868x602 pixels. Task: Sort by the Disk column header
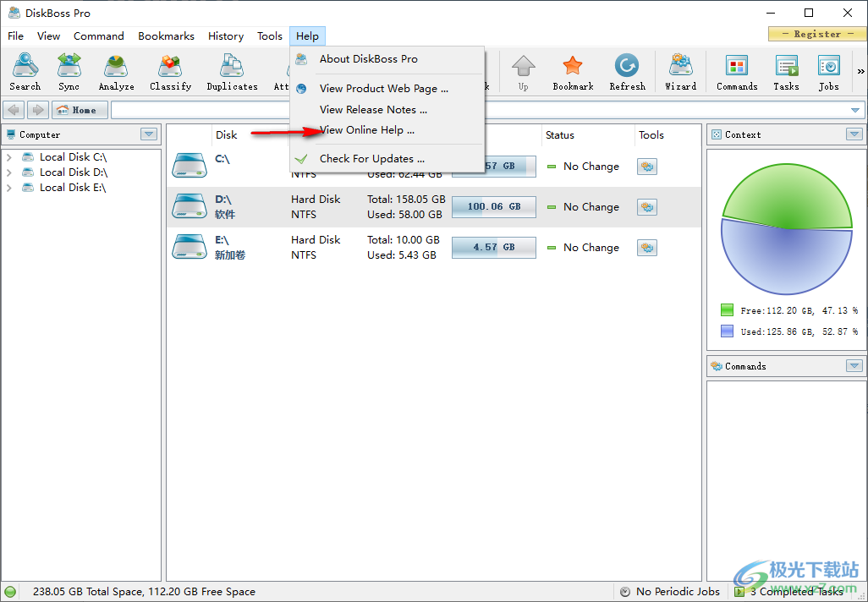click(227, 135)
